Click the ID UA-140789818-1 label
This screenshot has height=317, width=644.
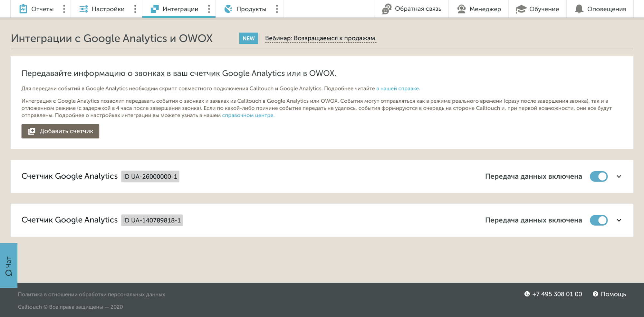(x=152, y=220)
